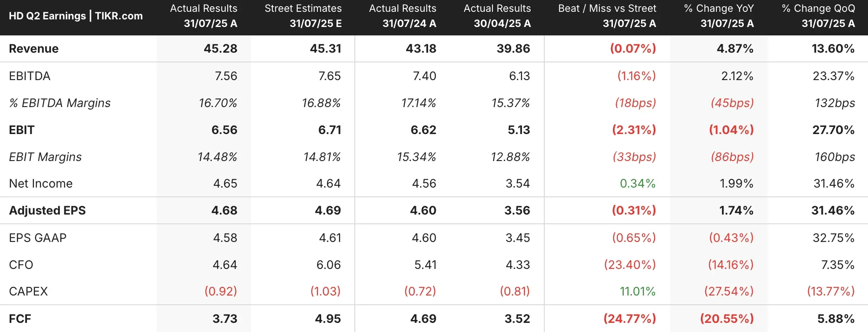The width and height of the screenshot is (868, 333).
Task: Select the Revenue row label
Action: click(x=34, y=49)
